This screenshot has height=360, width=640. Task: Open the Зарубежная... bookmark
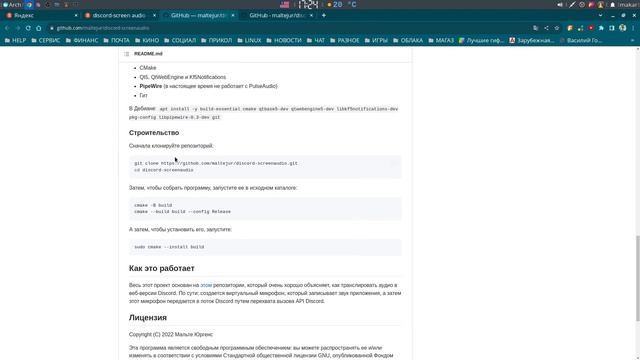(532, 40)
